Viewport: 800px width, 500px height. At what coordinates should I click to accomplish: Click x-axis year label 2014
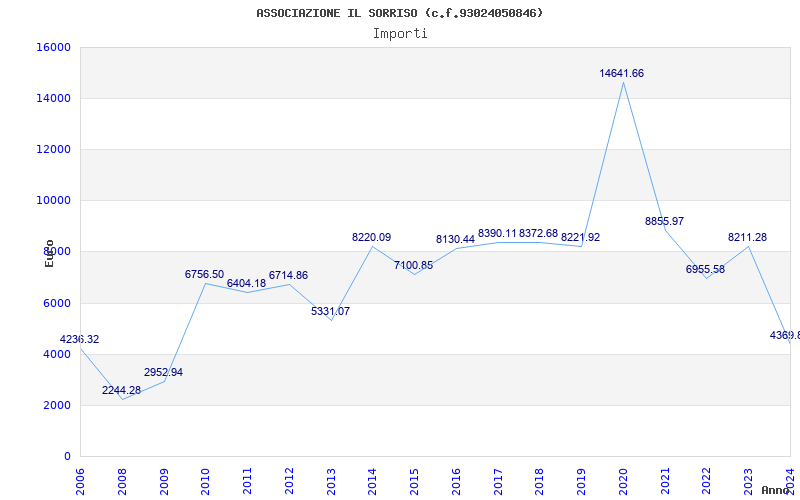click(372, 482)
